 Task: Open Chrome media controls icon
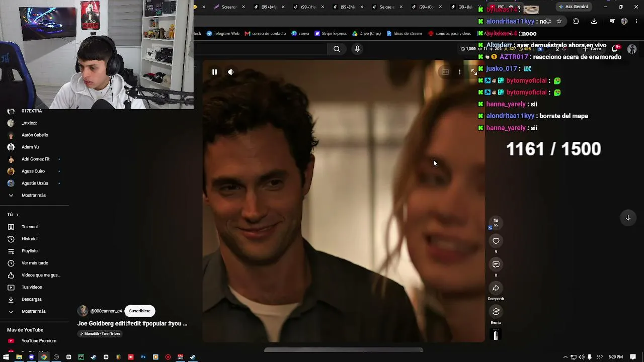(x=612, y=21)
